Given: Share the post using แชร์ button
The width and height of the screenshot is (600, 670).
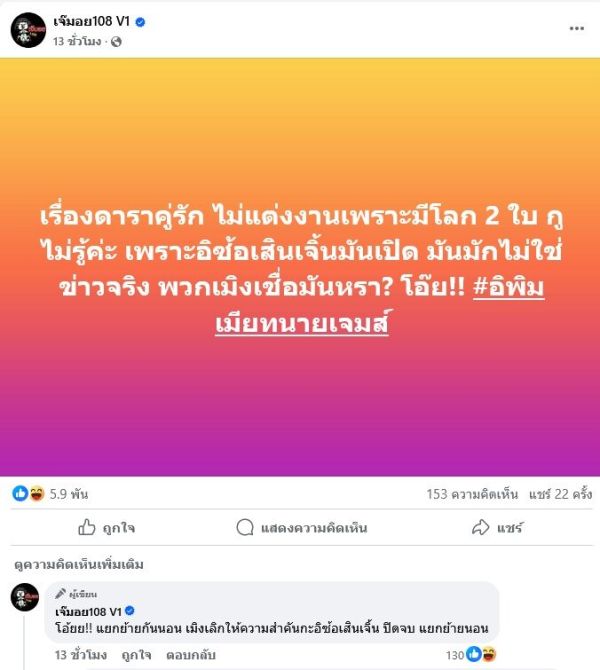Looking at the screenshot, I should [x=497, y=528].
